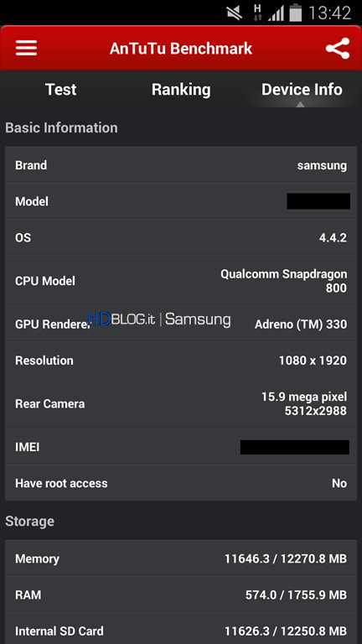Switch to the Ranking tab

point(181,90)
